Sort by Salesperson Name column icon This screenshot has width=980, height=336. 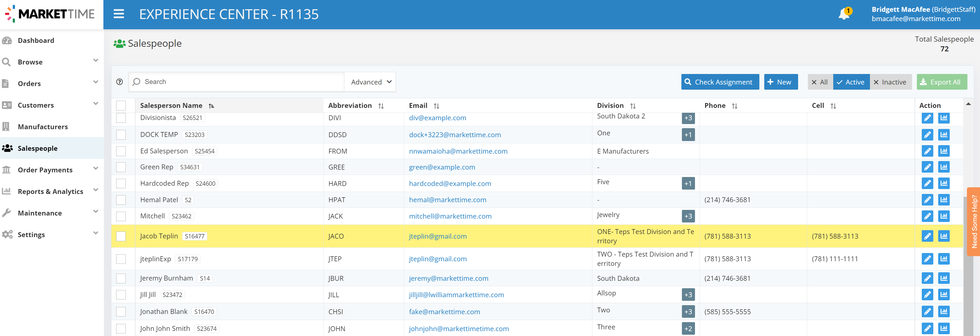[x=212, y=106]
